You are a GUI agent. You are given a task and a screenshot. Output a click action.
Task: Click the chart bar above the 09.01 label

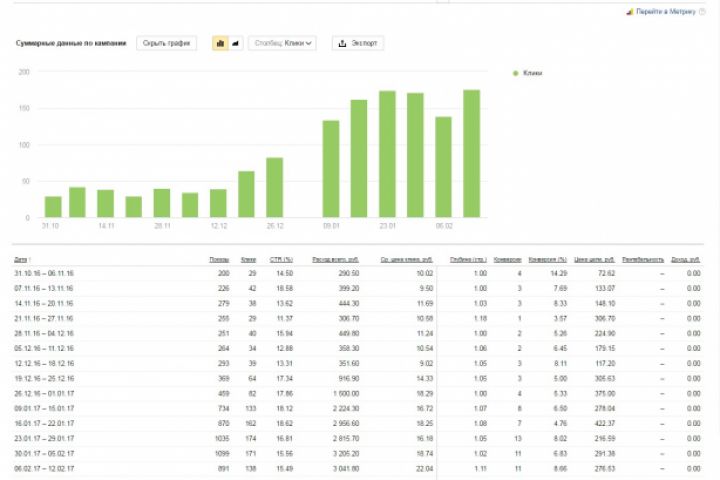(x=331, y=169)
